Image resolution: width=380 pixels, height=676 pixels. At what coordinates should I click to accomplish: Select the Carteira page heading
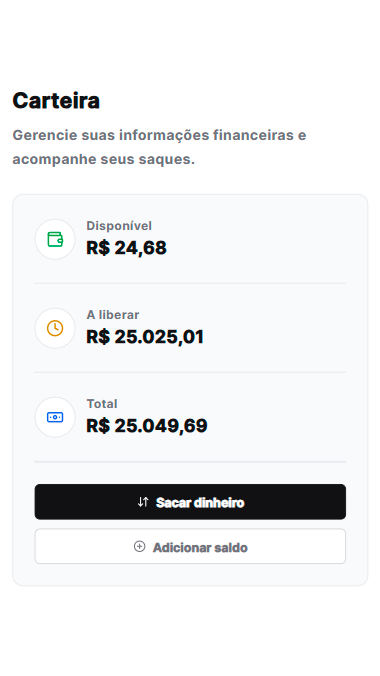click(56, 100)
